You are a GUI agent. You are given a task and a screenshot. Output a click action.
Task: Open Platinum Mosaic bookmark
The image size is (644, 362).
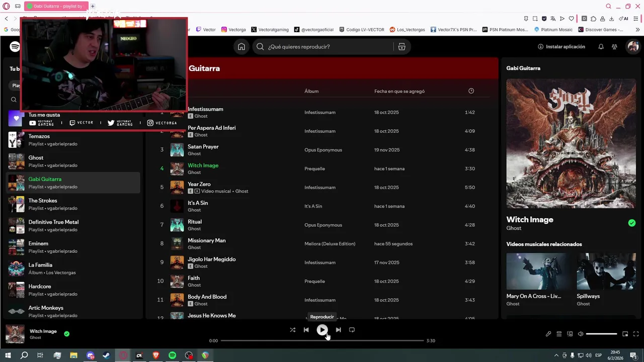pyautogui.click(x=552, y=30)
